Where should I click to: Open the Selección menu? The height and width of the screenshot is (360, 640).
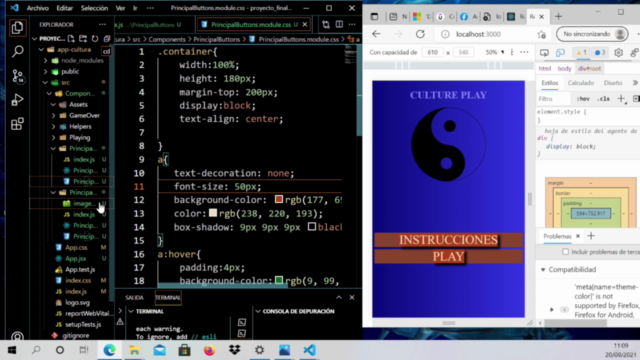click(x=94, y=8)
